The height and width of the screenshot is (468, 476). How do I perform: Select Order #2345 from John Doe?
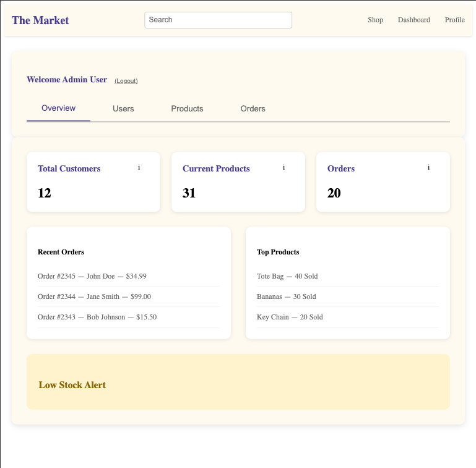(129, 276)
